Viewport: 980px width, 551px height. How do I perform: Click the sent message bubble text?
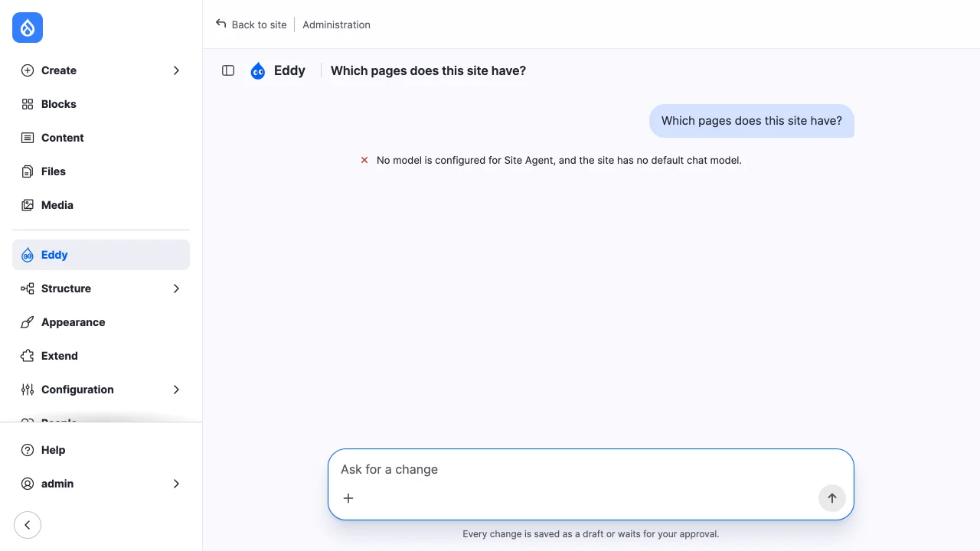click(x=752, y=121)
